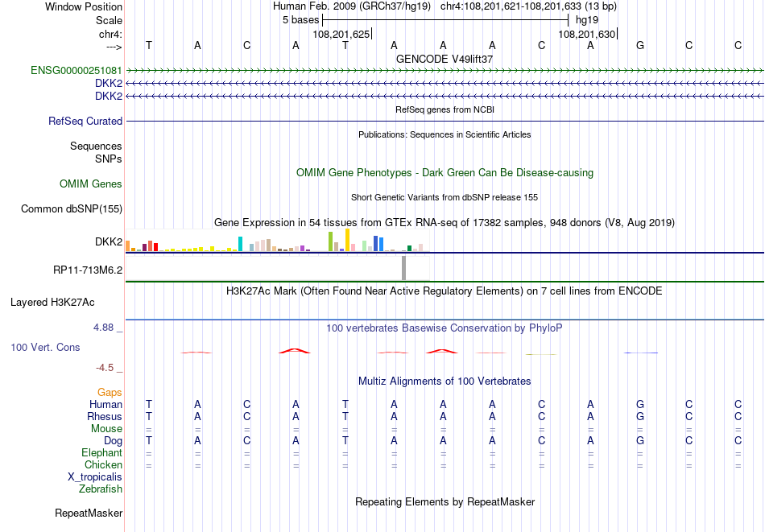The image size is (765, 532).
Task: Click the 4.88 conservation maximum value
Action: click(103, 328)
